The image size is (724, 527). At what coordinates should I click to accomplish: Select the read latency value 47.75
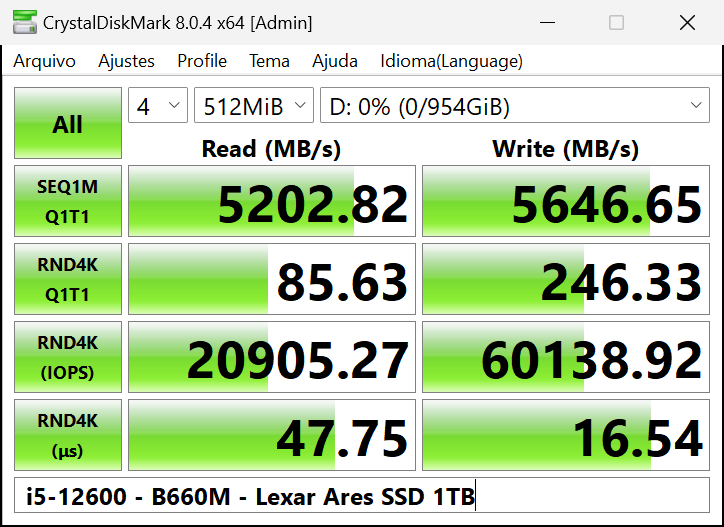coord(272,436)
